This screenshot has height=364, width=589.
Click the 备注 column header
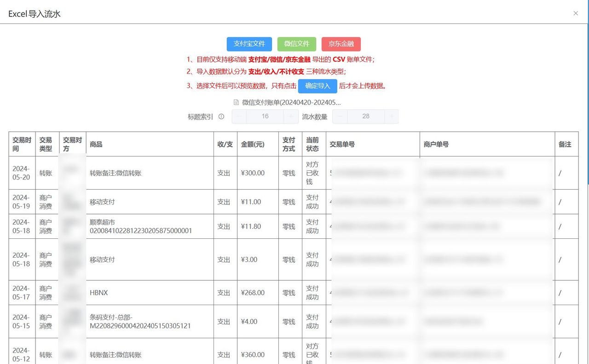tap(566, 144)
